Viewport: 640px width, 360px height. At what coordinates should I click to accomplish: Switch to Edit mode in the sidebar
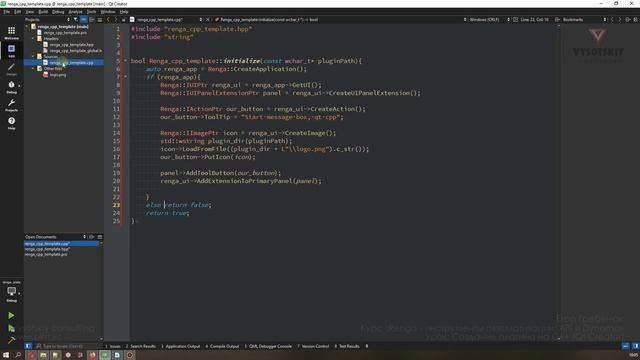click(x=11, y=51)
